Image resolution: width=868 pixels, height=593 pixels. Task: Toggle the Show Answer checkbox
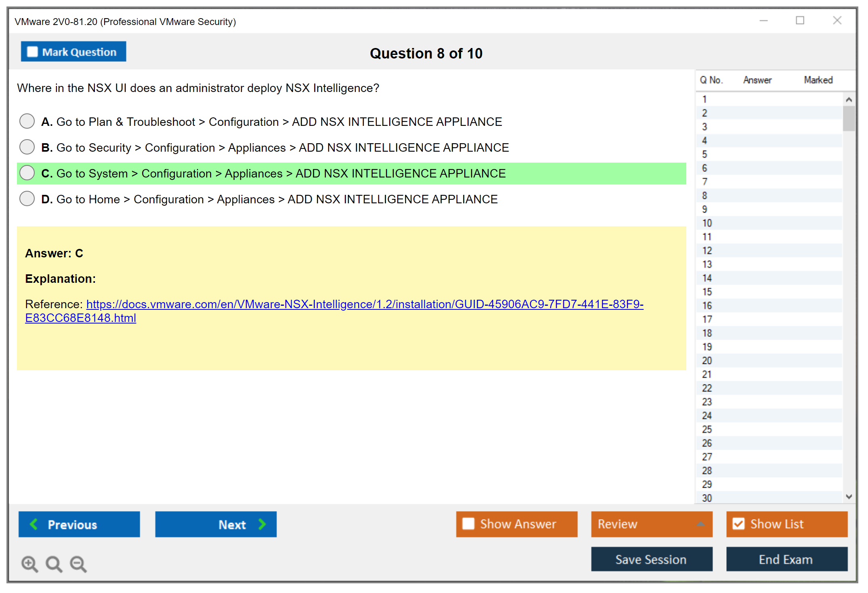(468, 524)
